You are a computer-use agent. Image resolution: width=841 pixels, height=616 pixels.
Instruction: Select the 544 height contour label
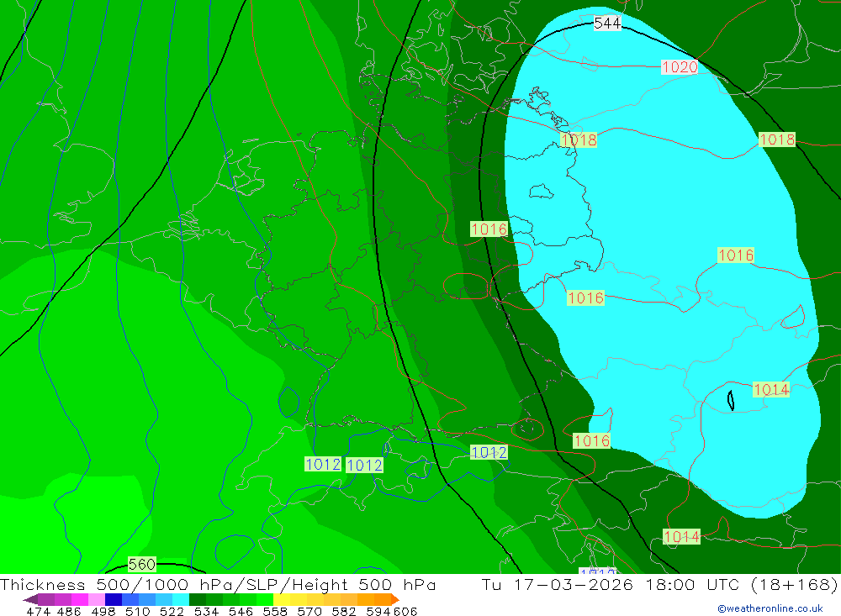[x=607, y=23]
